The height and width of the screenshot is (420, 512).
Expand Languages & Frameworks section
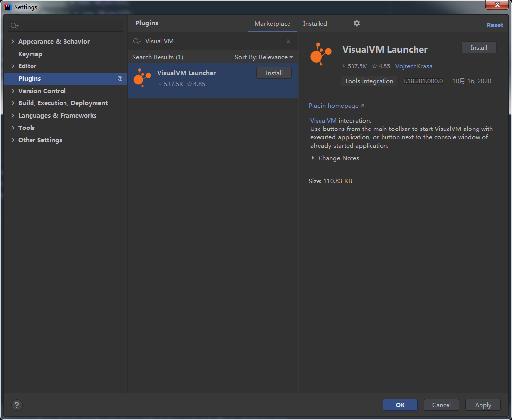click(x=13, y=115)
